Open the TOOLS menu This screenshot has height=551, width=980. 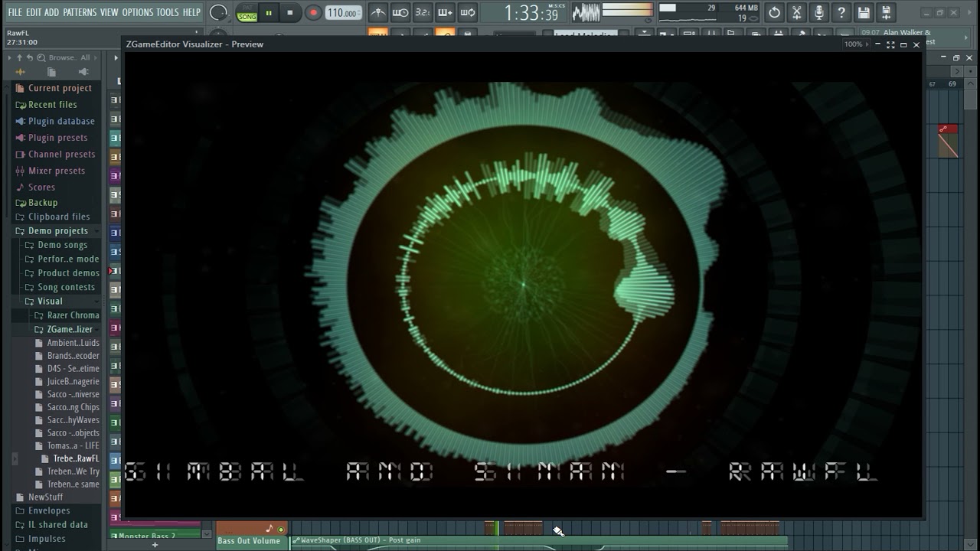point(168,12)
